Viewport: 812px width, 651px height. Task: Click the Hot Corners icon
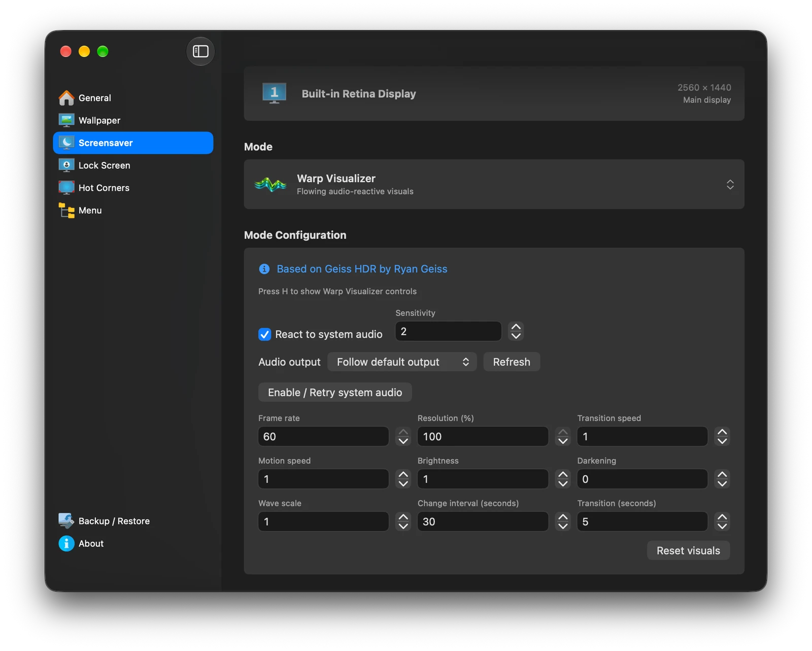coord(66,187)
